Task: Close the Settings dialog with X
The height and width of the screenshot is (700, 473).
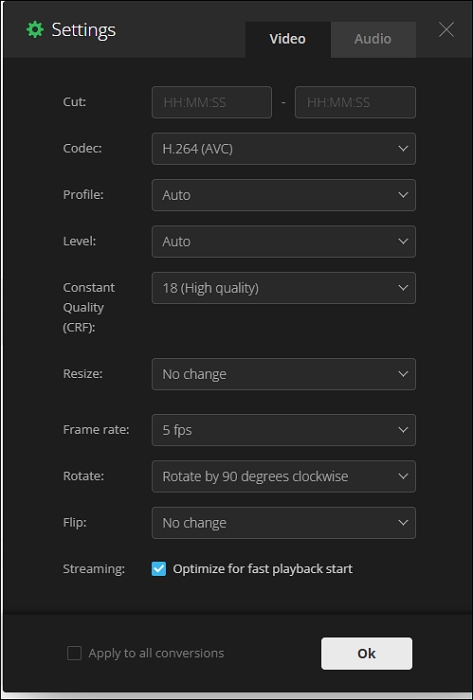Action: coord(446,30)
